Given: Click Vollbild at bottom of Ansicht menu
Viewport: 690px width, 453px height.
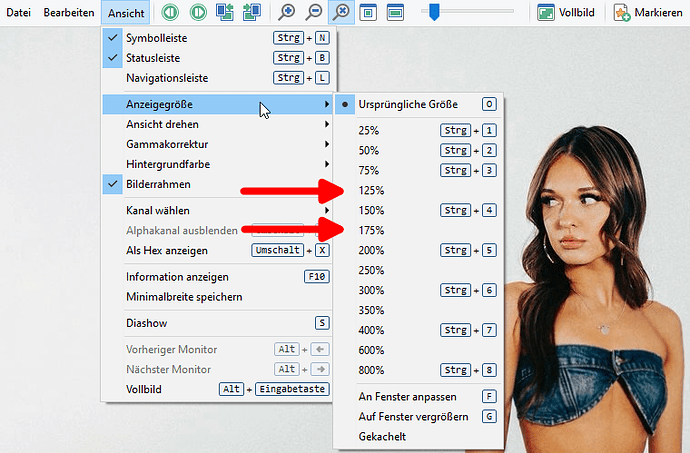Looking at the screenshot, I should 217,389.
